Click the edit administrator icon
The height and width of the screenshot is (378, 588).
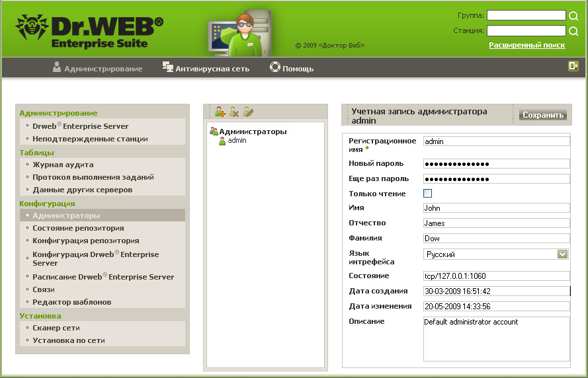pos(248,112)
